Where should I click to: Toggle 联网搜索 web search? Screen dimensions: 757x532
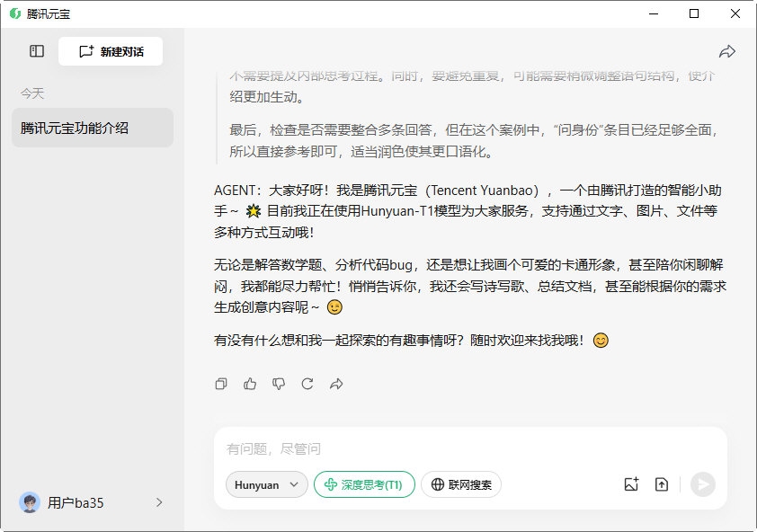(x=461, y=484)
